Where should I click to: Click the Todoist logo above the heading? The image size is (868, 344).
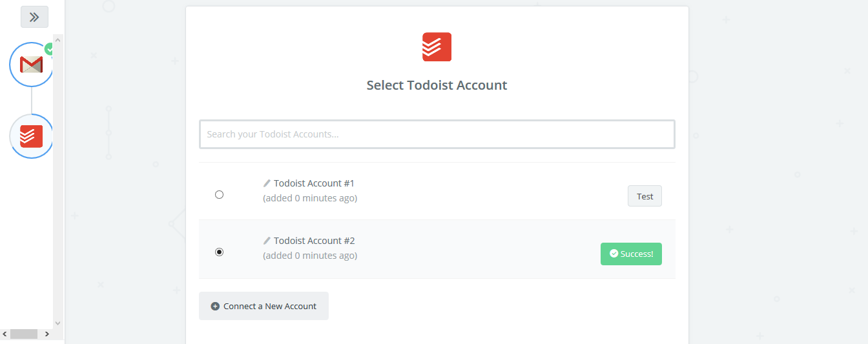coord(437,47)
